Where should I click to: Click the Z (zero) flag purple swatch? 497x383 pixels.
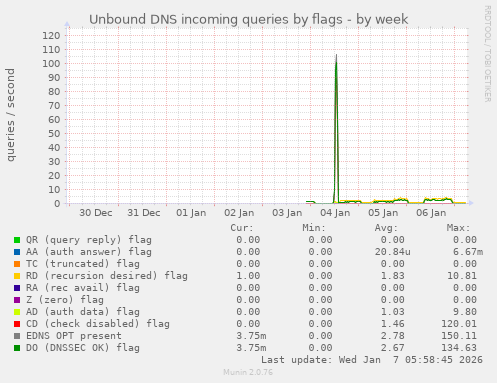pyautogui.click(x=17, y=300)
